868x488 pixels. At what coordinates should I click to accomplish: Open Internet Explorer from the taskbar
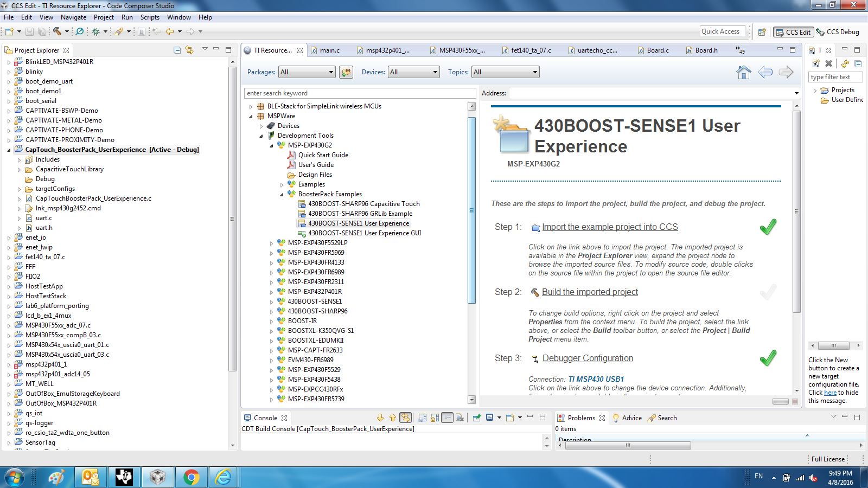224,477
